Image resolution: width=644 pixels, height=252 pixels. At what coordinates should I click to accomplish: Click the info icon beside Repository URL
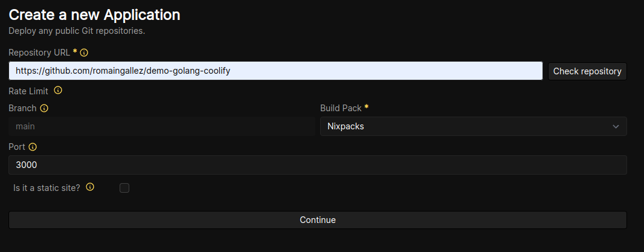click(x=84, y=53)
